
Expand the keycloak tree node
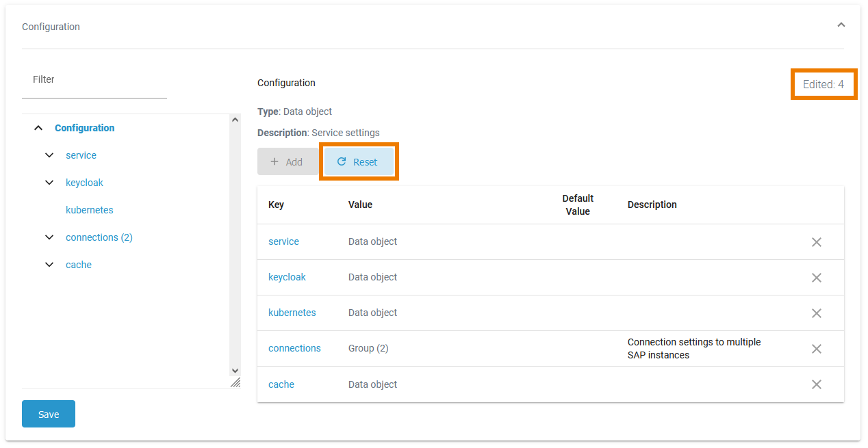tap(49, 183)
